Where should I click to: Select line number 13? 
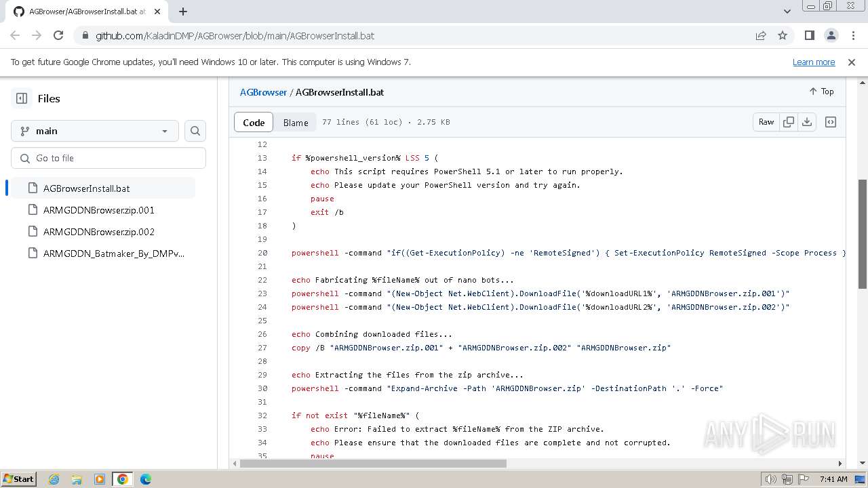(x=262, y=158)
